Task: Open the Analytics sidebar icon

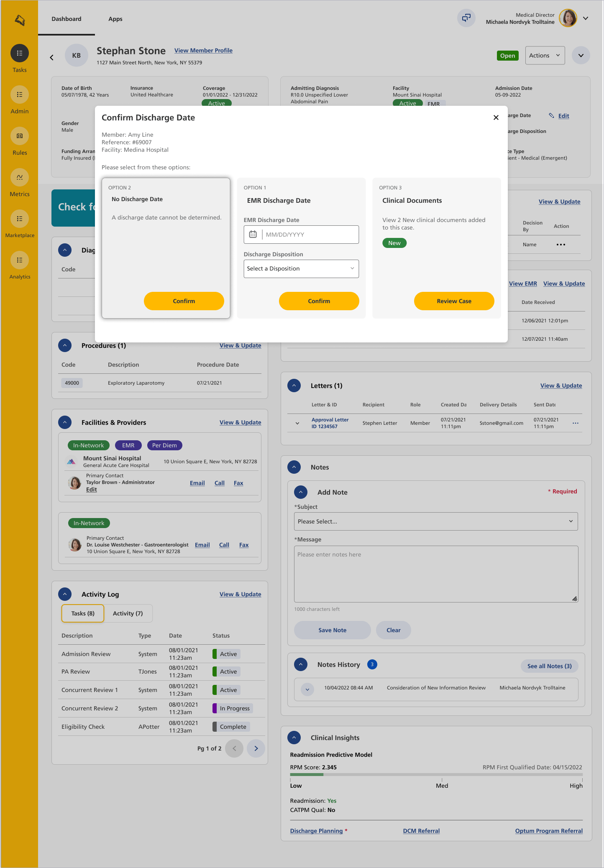Action: point(19,260)
